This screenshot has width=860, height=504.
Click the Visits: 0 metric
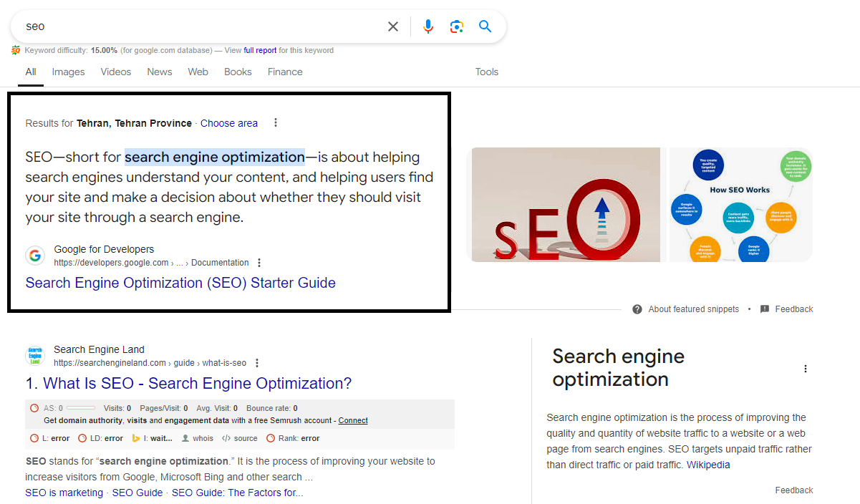117,408
